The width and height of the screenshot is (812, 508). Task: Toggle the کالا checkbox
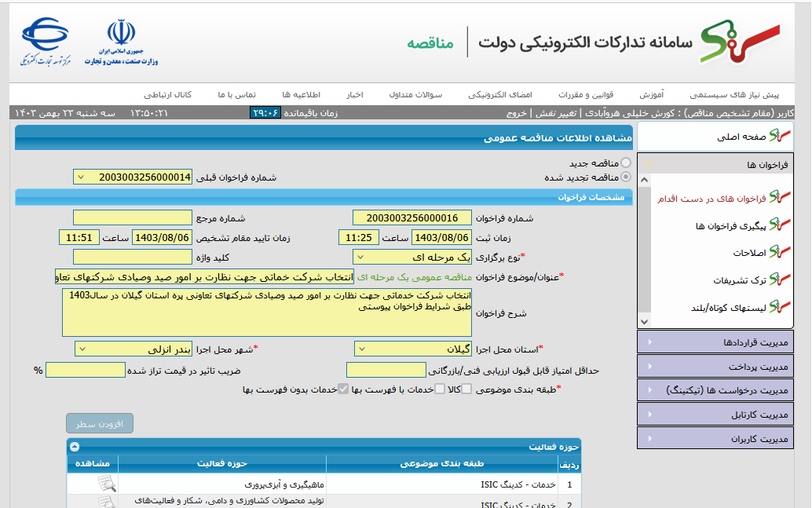[466, 389]
